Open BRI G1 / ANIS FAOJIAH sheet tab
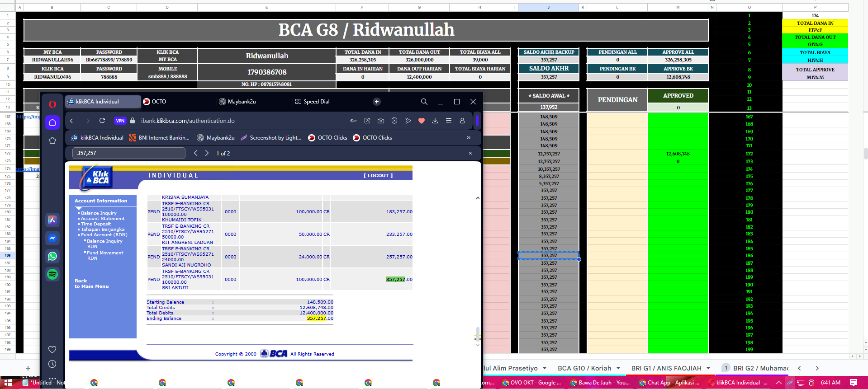Viewport: 868px width, 389px height. tap(666, 368)
